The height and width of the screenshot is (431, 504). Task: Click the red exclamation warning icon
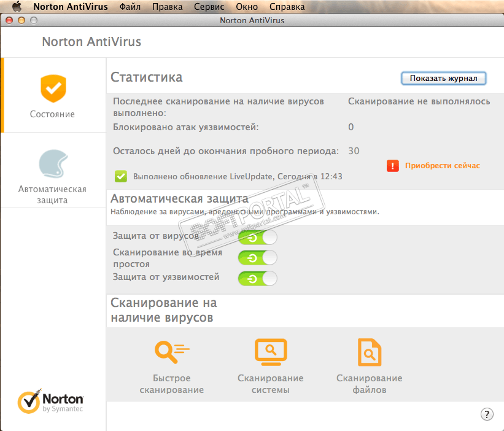click(x=392, y=166)
